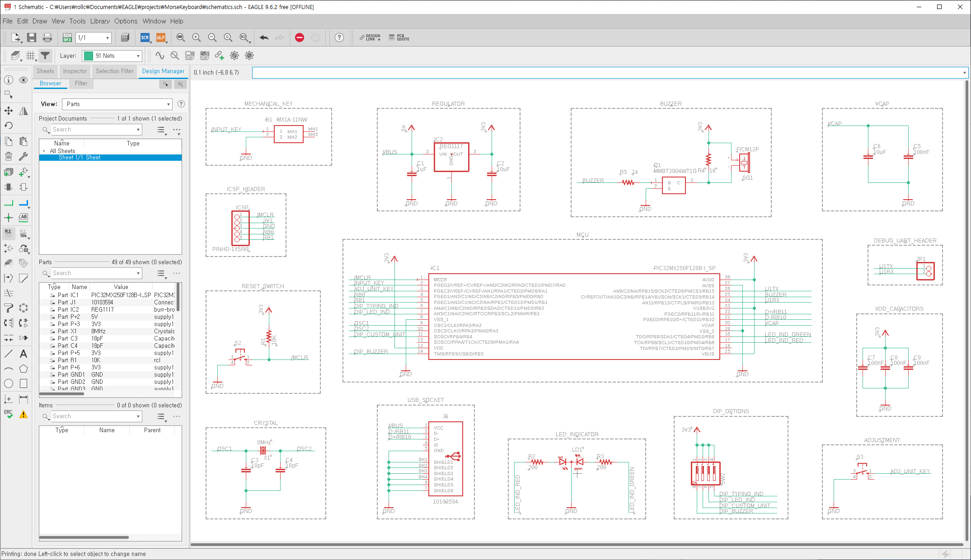Click the green Nets layer color swatch
The image size is (971, 560).
(89, 56)
